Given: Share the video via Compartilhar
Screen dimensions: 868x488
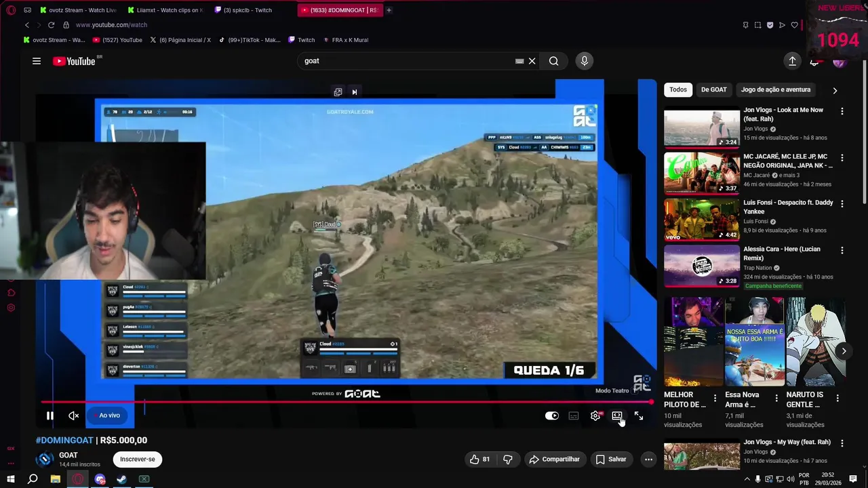Looking at the screenshot, I should tap(555, 459).
